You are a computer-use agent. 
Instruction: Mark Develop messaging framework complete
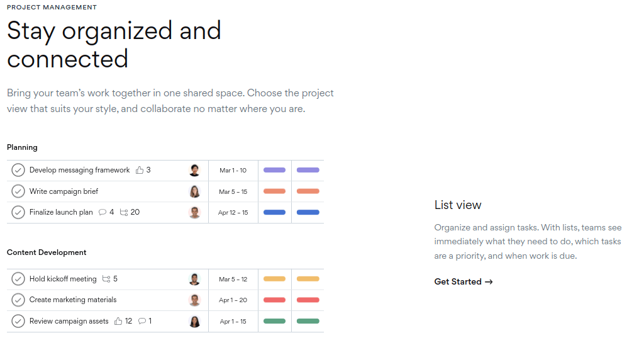tap(18, 170)
